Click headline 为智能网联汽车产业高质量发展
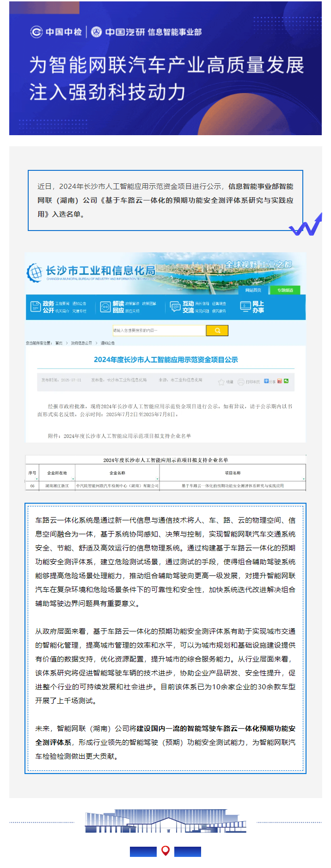 (x=166, y=65)
